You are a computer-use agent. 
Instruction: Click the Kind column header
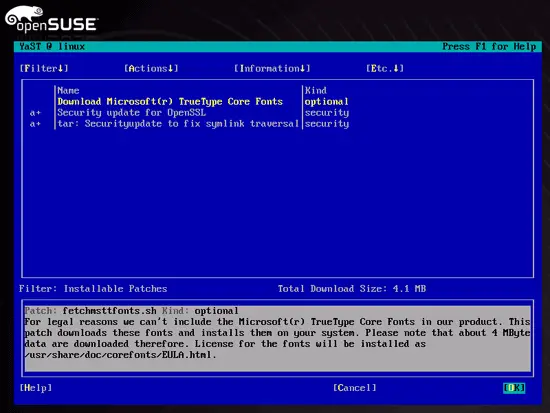pos(316,91)
